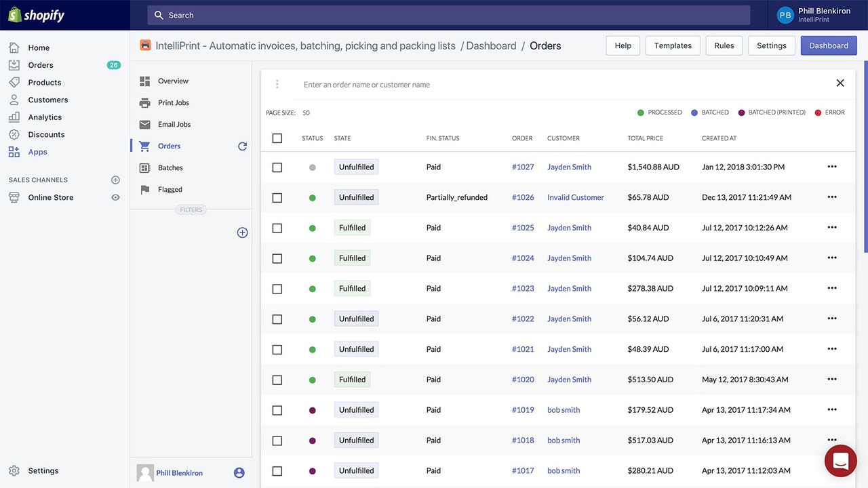
Task: Check the checkbox for order #1027
Action: (x=277, y=167)
